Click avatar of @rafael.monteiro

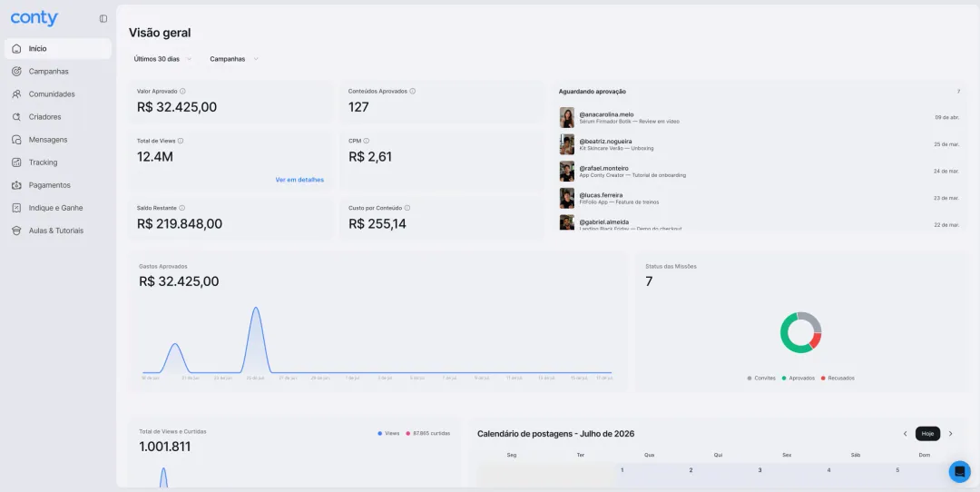click(x=567, y=172)
